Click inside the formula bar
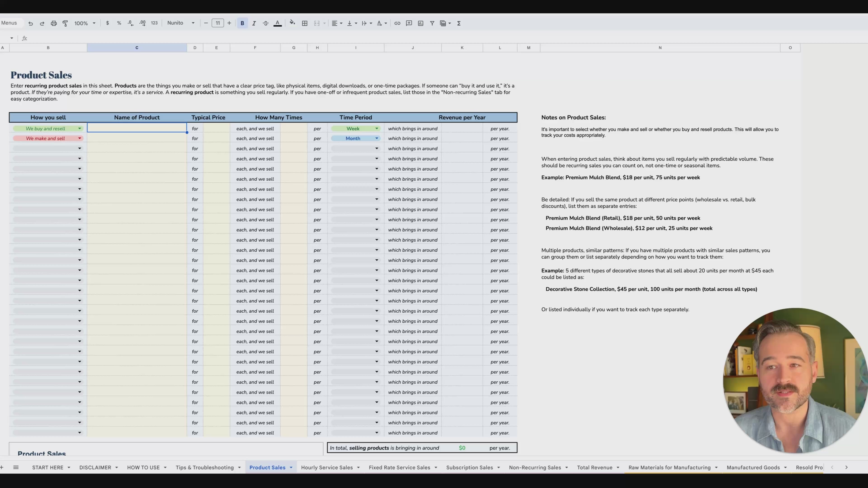The height and width of the screenshot is (488, 868). (x=135, y=38)
